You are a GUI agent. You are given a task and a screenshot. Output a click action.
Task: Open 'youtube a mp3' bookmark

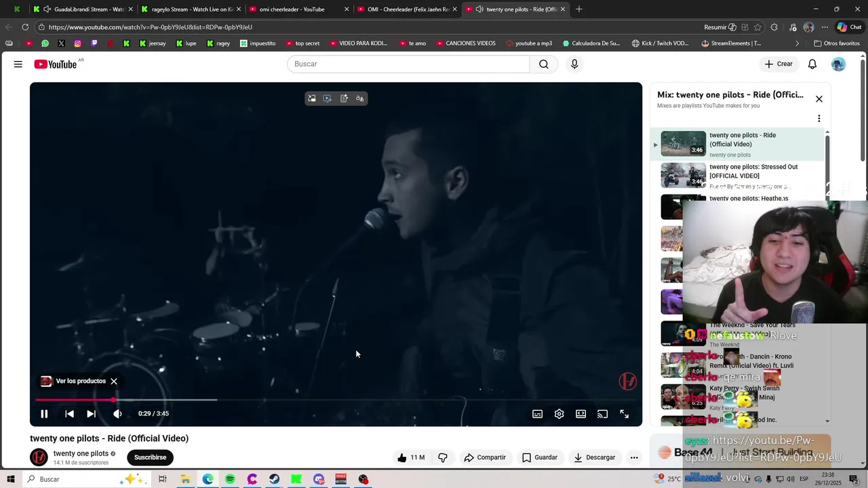pyautogui.click(x=528, y=43)
